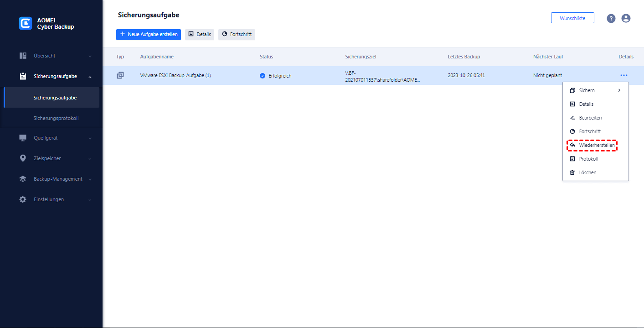Image resolution: width=644 pixels, height=328 pixels.
Task: Expand the Backup-Management section chevron
Action: (x=90, y=179)
